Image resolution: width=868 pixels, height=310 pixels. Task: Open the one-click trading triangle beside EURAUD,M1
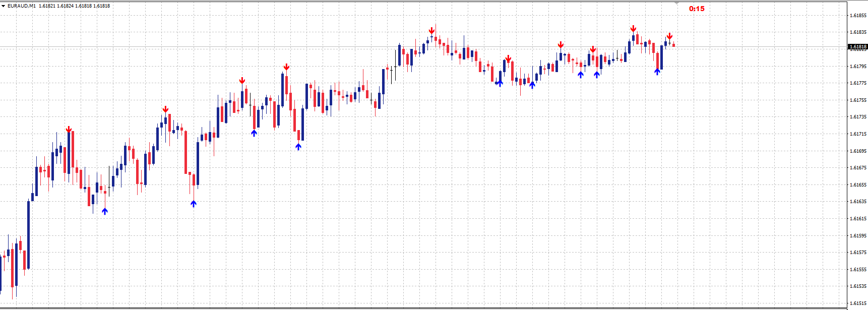pos(3,6)
